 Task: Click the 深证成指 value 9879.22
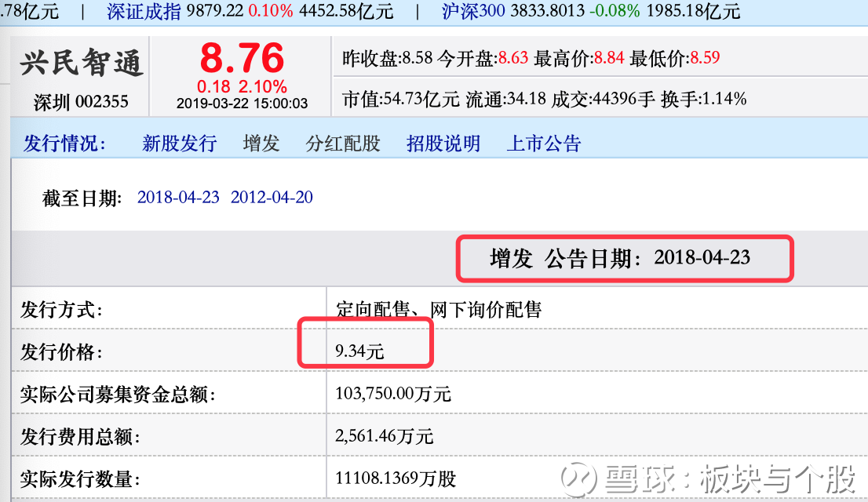pyautogui.click(x=215, y=11)
